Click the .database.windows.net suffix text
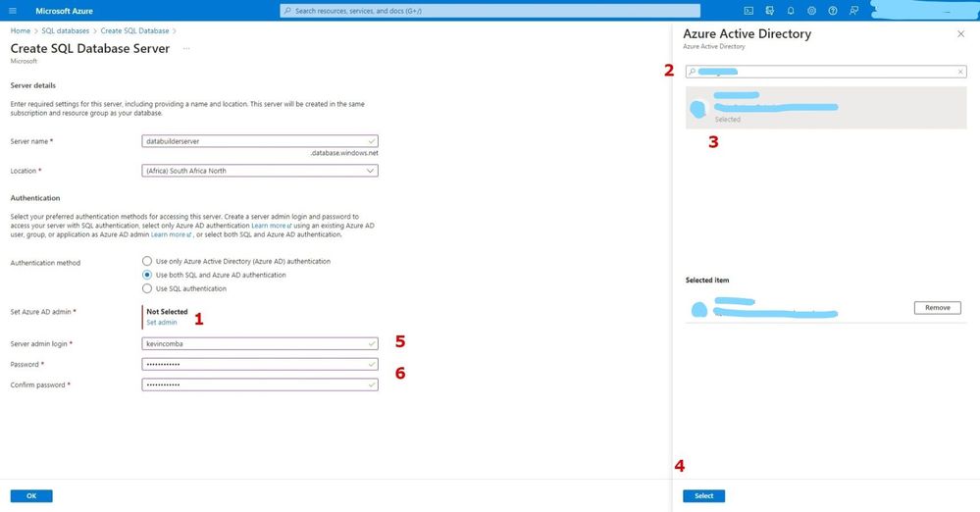This screenshot has width=980, height=512. (344, 153)
